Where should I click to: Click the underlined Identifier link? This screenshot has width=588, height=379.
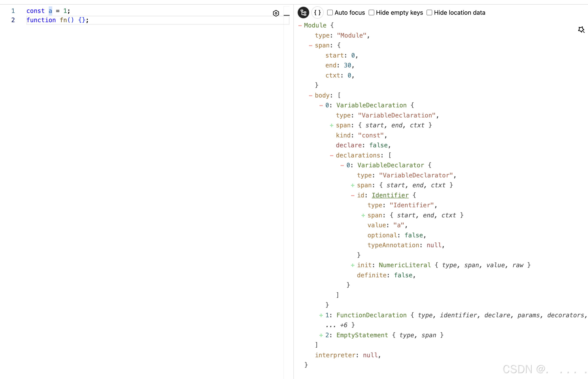click(390, 195)
